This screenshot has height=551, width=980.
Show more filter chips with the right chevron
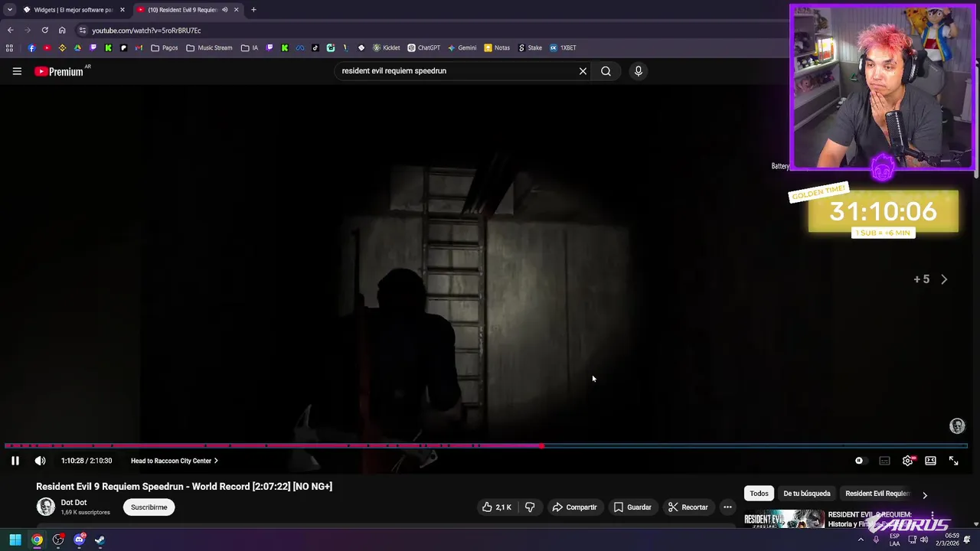click(x=924, y=494)
